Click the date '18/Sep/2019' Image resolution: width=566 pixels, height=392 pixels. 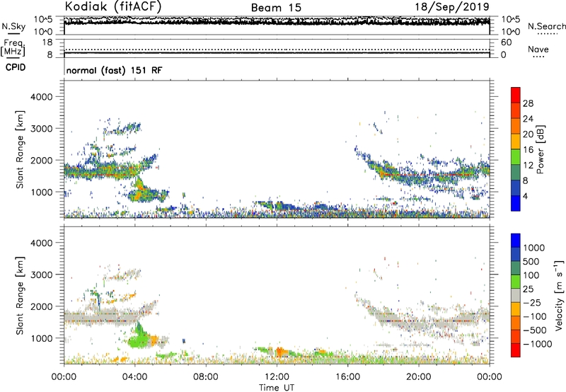(452, 7)
